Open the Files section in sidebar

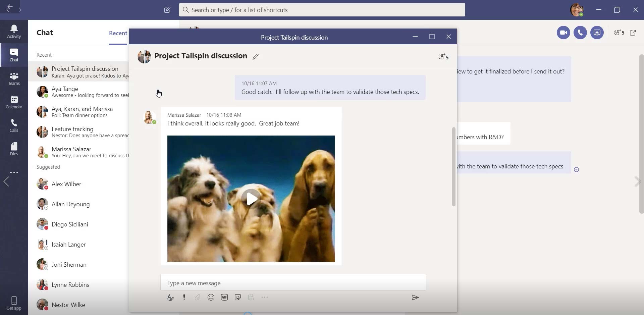(x=14, y=149)
